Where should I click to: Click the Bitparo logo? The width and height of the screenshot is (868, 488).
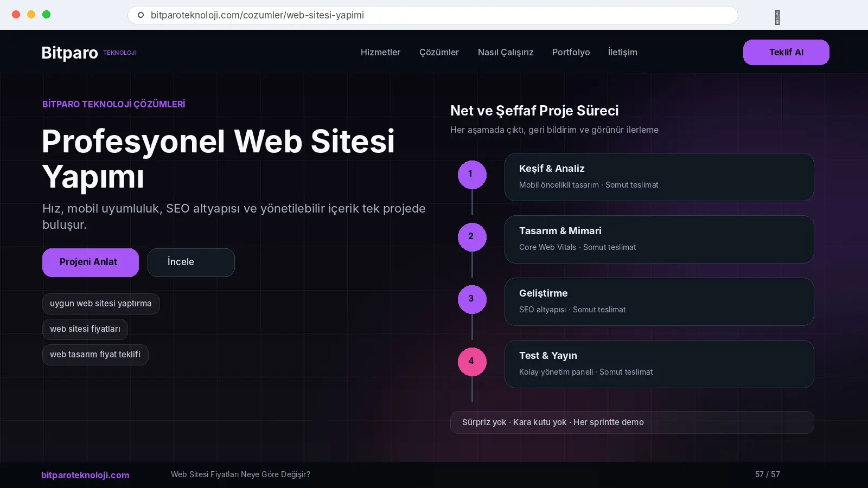89,53
